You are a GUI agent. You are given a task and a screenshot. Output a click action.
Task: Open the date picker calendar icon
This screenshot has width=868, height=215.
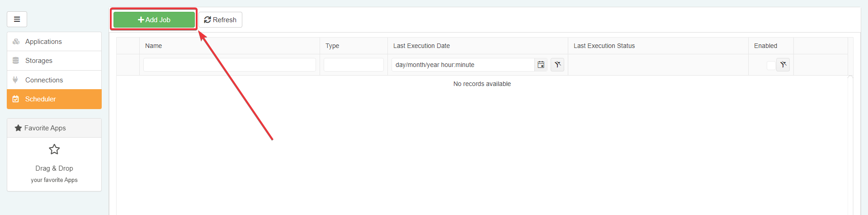coord(541,65)
